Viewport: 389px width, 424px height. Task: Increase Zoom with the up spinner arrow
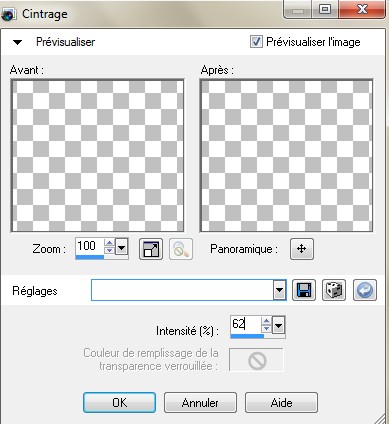point(109,243)
